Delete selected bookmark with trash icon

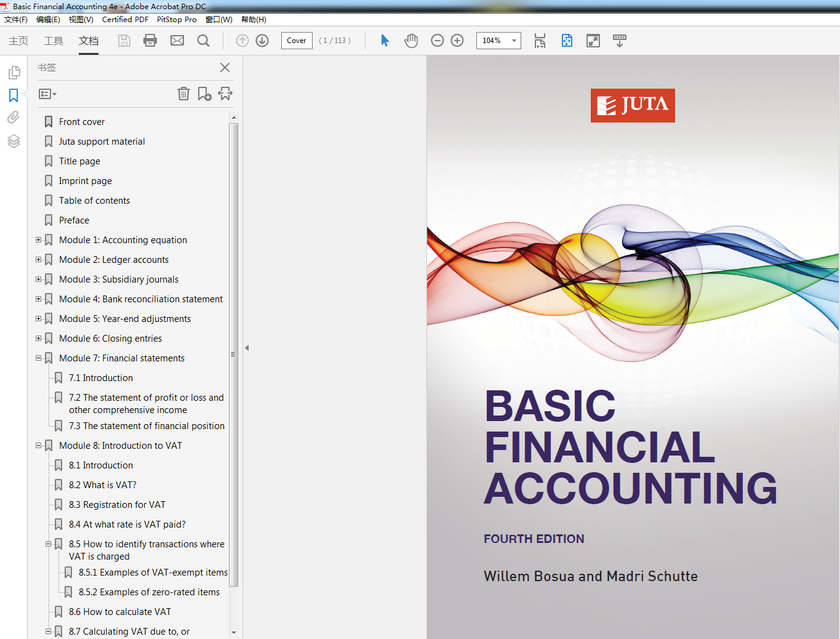[x=183, y=94]
